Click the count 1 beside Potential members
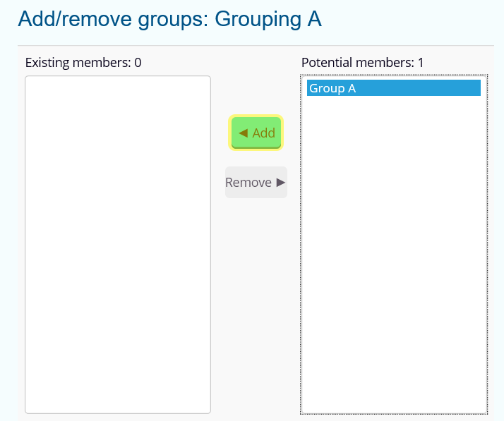 tap(421, 63)
